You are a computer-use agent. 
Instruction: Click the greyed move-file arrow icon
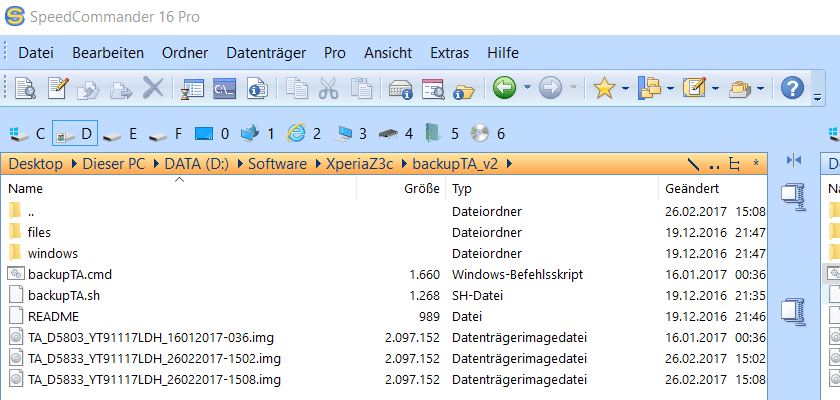[x=121, y=90]
